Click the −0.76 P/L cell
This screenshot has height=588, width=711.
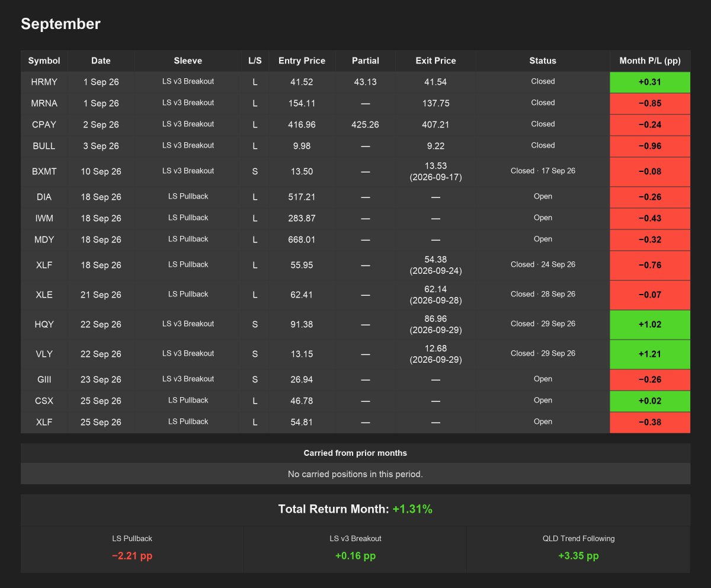pos(650,265)
